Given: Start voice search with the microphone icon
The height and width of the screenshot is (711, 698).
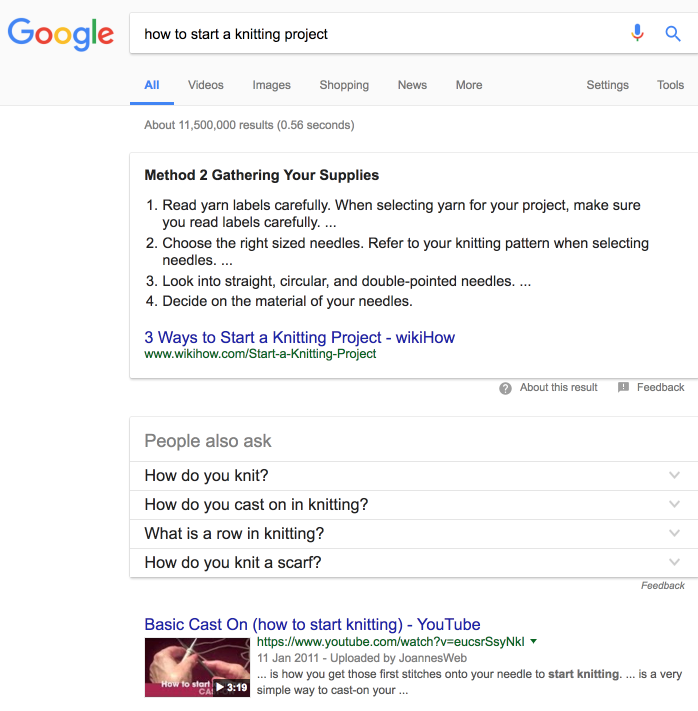Looking at the screenshot, I should (x=637, y=33).
